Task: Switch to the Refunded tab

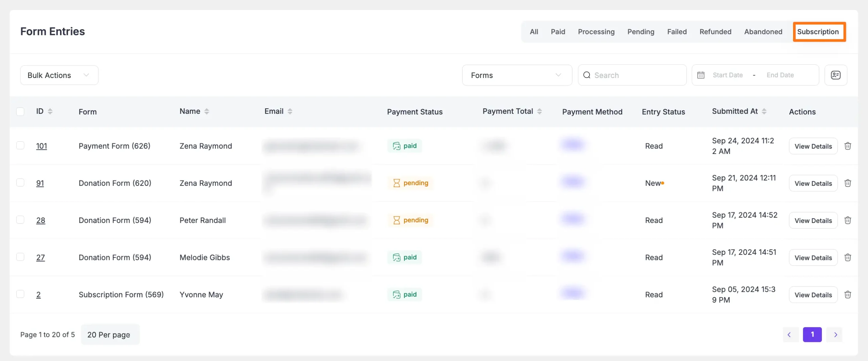Action: point(715,32)
